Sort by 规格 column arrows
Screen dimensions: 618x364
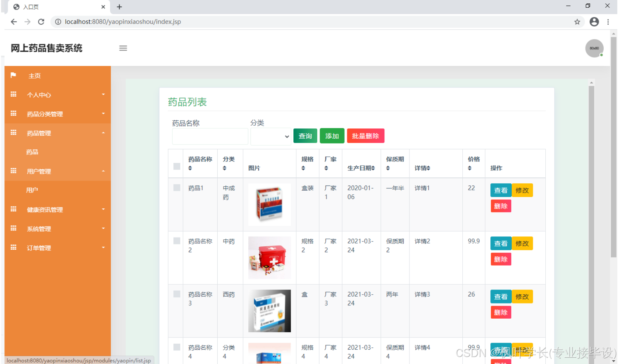tap(303, 168)
